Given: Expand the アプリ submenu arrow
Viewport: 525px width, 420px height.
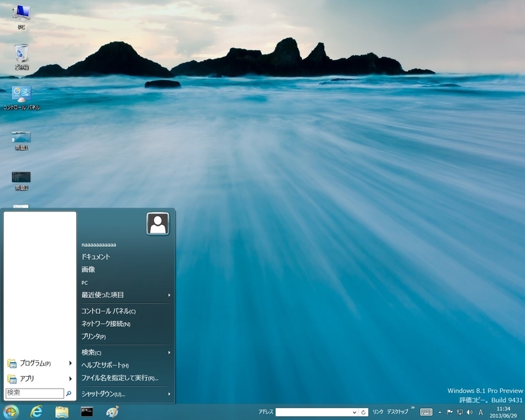Looking at the screenshot, I should pos(70,379).
